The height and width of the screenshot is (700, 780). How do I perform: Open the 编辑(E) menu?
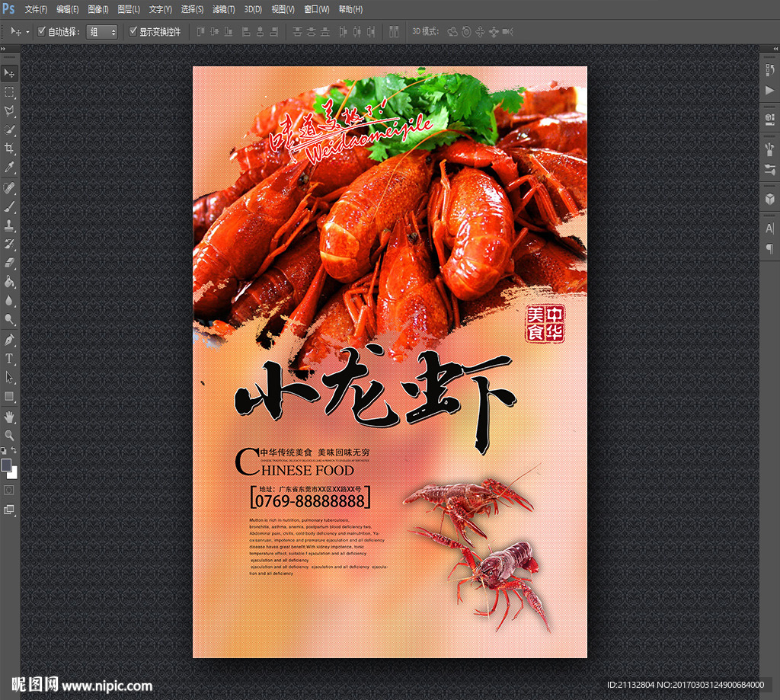click(x=68, y=9)
